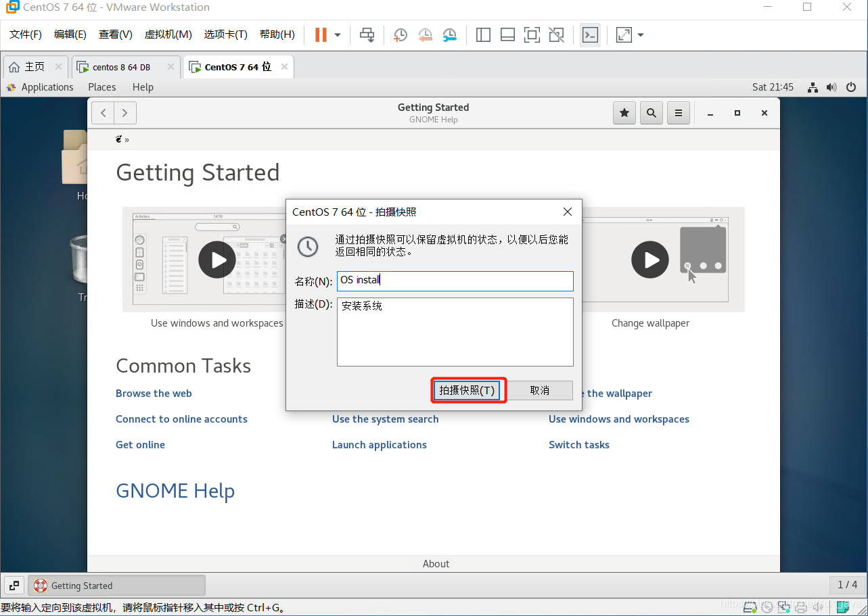Close the 拍摄快照 dialog
The height and width of the screenshot is (616, 868).
[568, 212]
